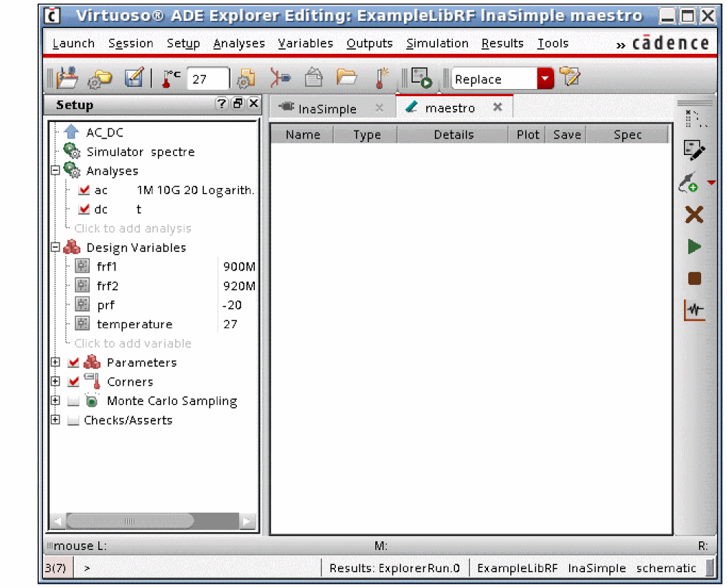
Task: Collapse the Design Variables tree node
Action: (x=55, y=248)
